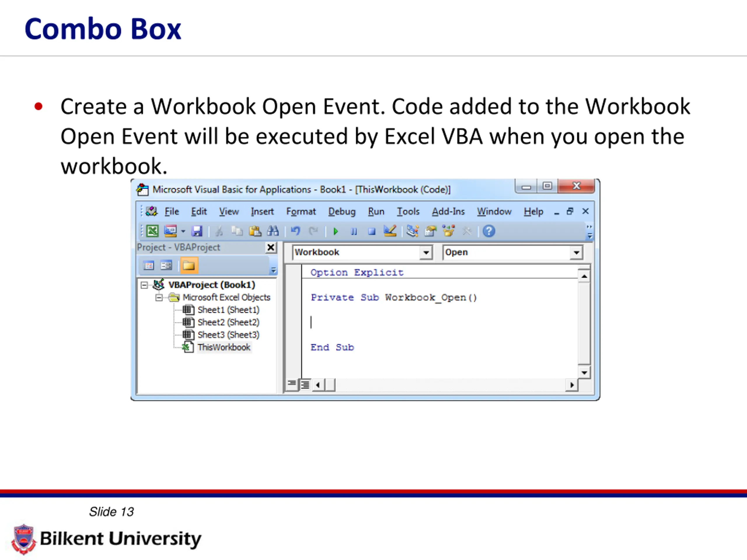Click the blue Help question mark icon
Viewport: 747px width, 560px height.
[489, 231]
